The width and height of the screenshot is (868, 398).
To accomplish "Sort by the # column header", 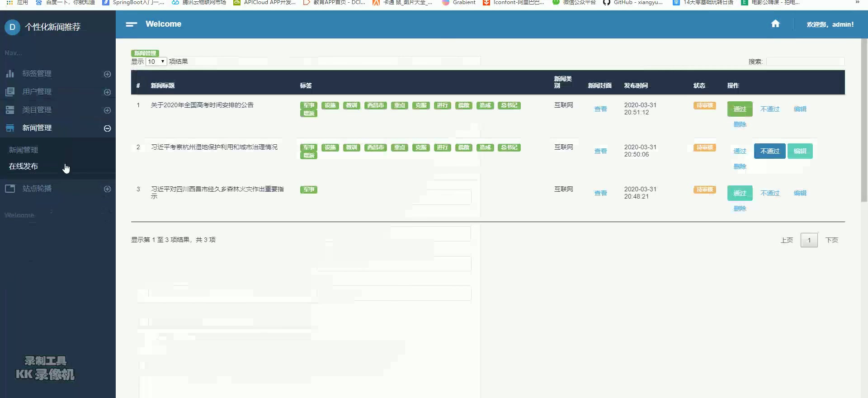I will tap(138, 85).
